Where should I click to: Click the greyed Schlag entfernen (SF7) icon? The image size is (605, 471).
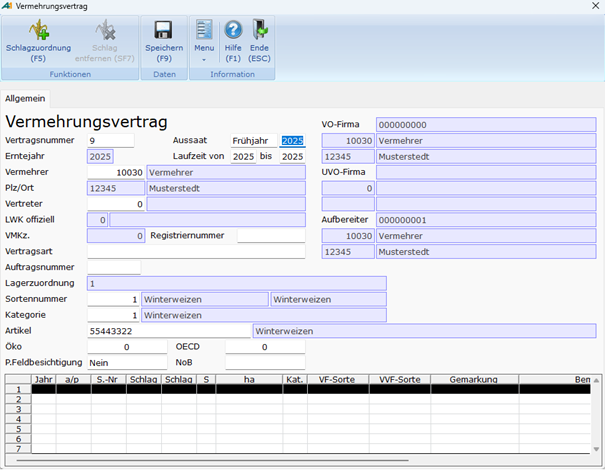(x=105, y=30)
